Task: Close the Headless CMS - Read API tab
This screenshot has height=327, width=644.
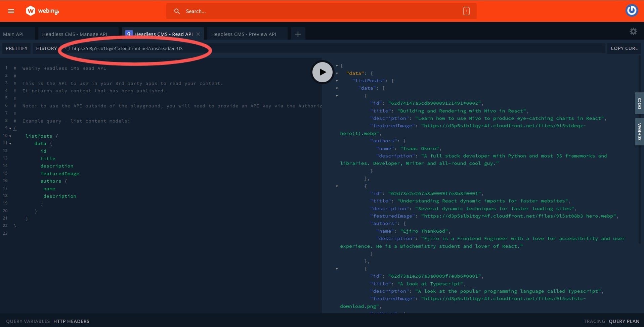Action: pyautogui.click(x=198, y=34)
